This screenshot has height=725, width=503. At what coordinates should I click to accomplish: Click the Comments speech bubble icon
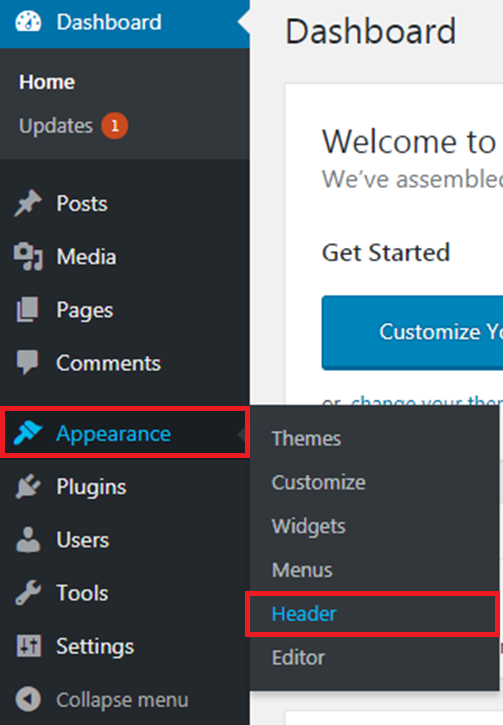coord(27,362)
